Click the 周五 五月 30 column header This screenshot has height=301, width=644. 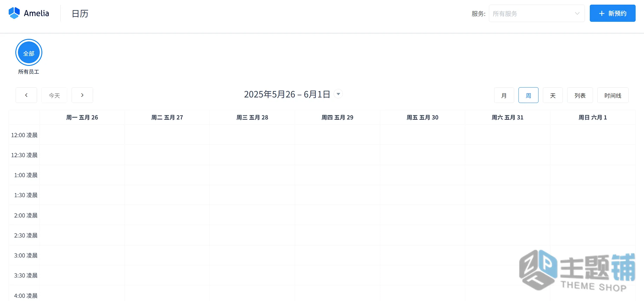click(x=422, y=117)
